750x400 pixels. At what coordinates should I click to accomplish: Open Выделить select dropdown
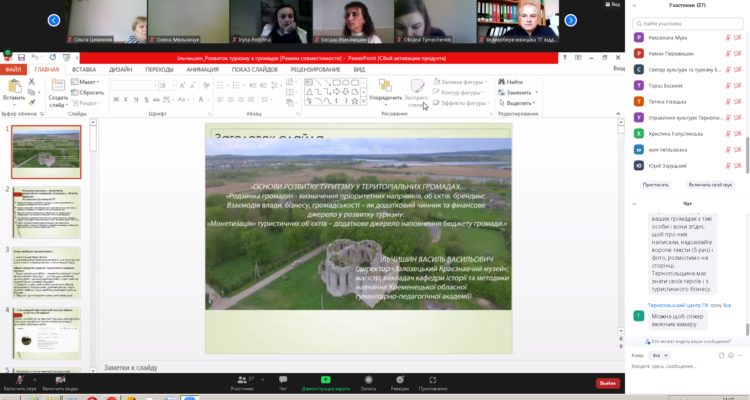point(517,103)
